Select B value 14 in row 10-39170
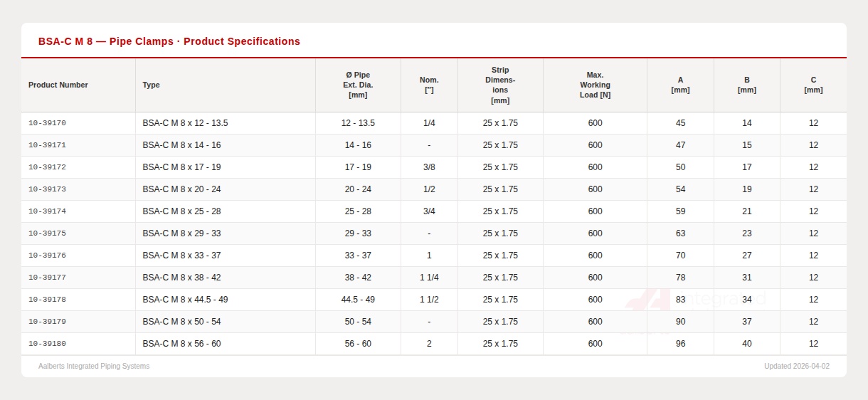Screen dimensions: 868x400 (747, 123)
